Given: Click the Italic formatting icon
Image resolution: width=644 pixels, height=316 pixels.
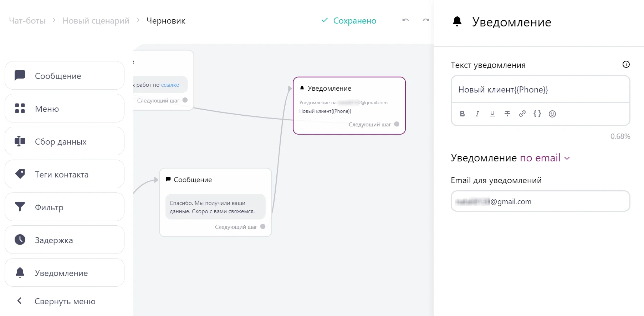Looking at the screenshot, I should click(x=477, y=114).
